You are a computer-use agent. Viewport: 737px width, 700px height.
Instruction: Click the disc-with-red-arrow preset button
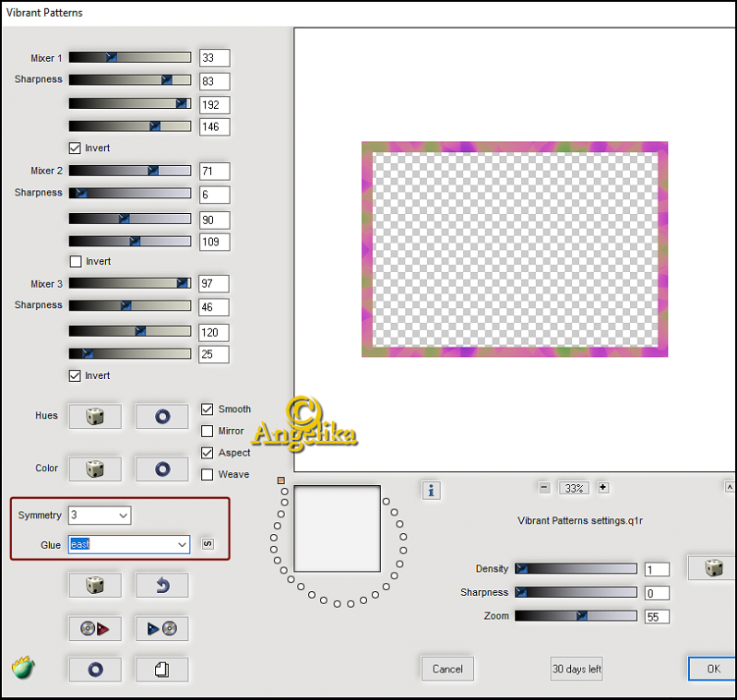click(95, 629)
